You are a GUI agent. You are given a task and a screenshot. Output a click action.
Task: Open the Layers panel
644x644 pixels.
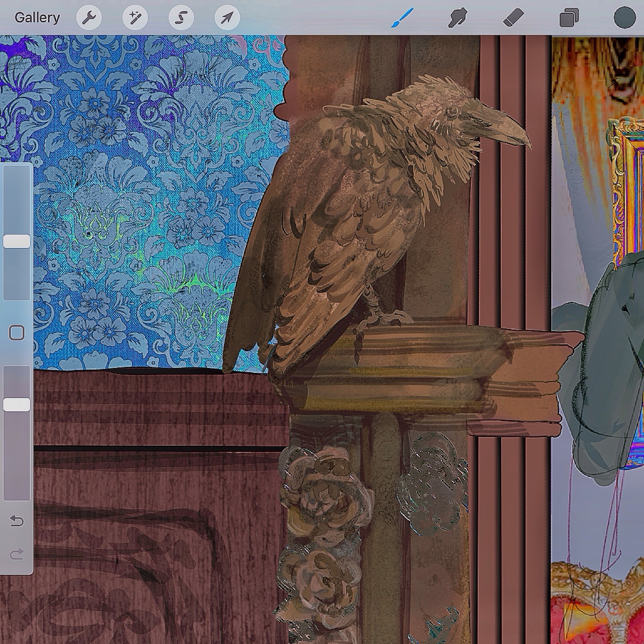569,18
